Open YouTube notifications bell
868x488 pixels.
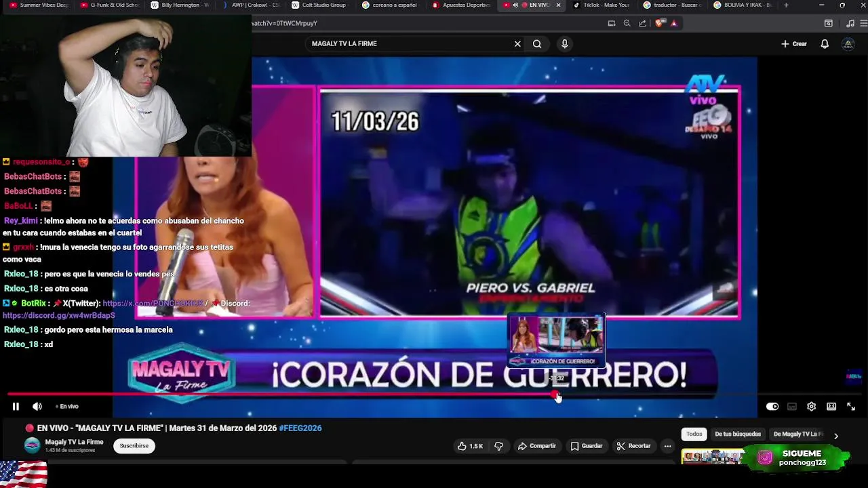pos(825,44)
